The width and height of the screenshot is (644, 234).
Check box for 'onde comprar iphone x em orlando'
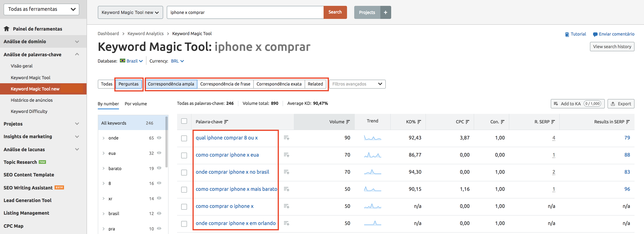click(184, 224)
